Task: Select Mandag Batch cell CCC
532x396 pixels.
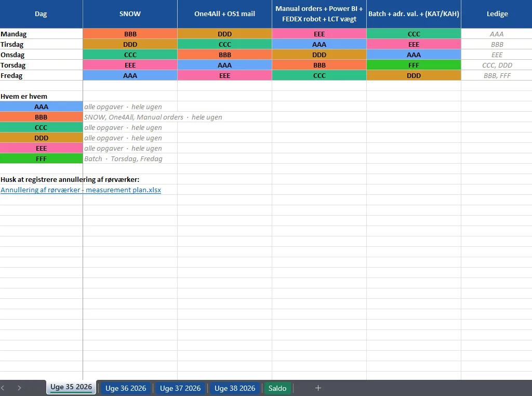Action: [414, 34]
